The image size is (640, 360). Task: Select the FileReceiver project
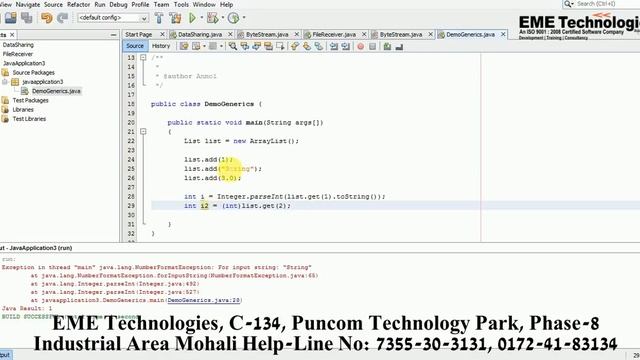tap(18, 54)
